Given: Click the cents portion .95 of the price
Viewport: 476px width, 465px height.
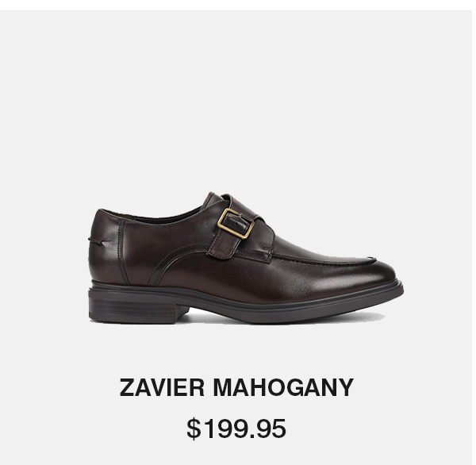Looking at the screenshot, I should (267, 428).
